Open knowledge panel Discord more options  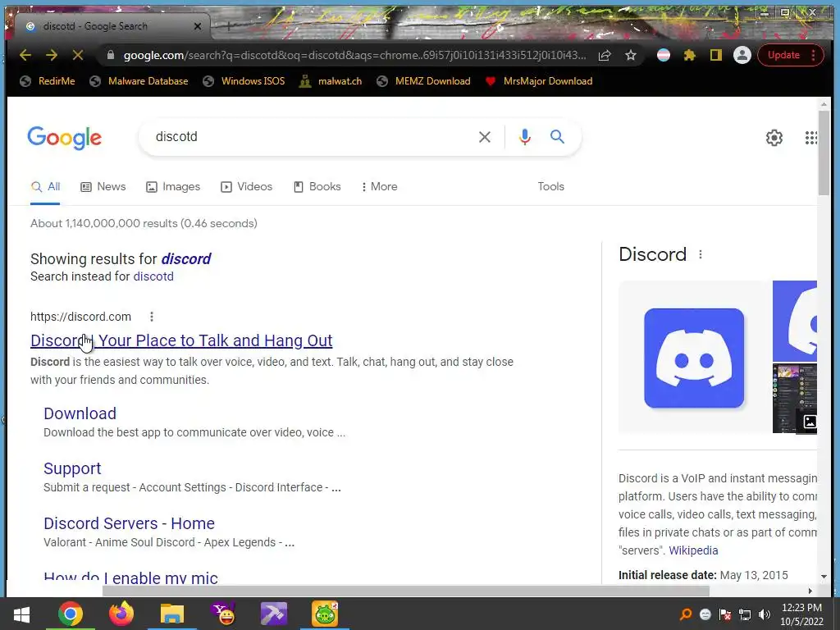(x=701, y=254)
